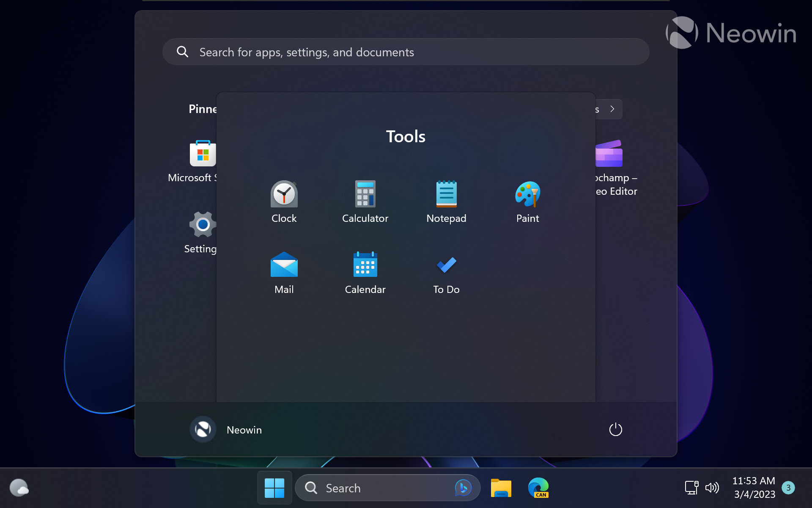The image size is (812, 508).
Task: Search for apps and settings
Action: [x=405, y=52]
